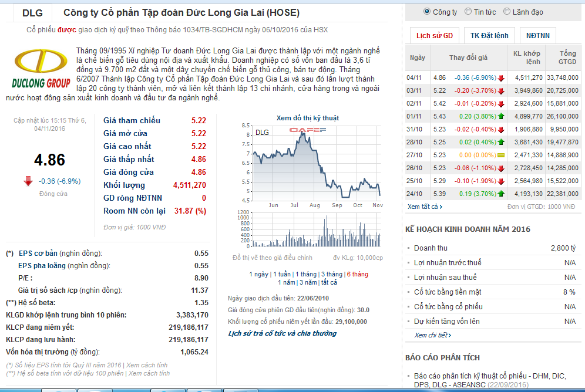Click the green up arrow in the 24/10 row
585x392 pixels.
pyautogui.click(x=501, y=194)
